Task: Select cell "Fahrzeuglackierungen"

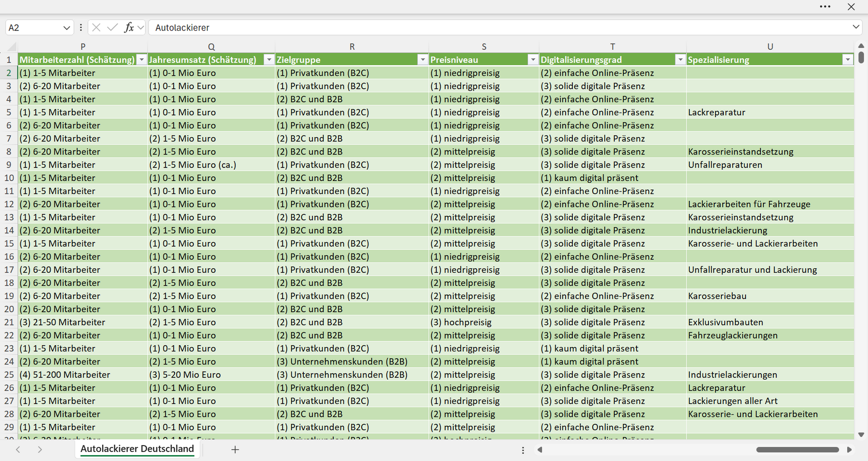Action: pyautogui.click(x=770, y=335)
